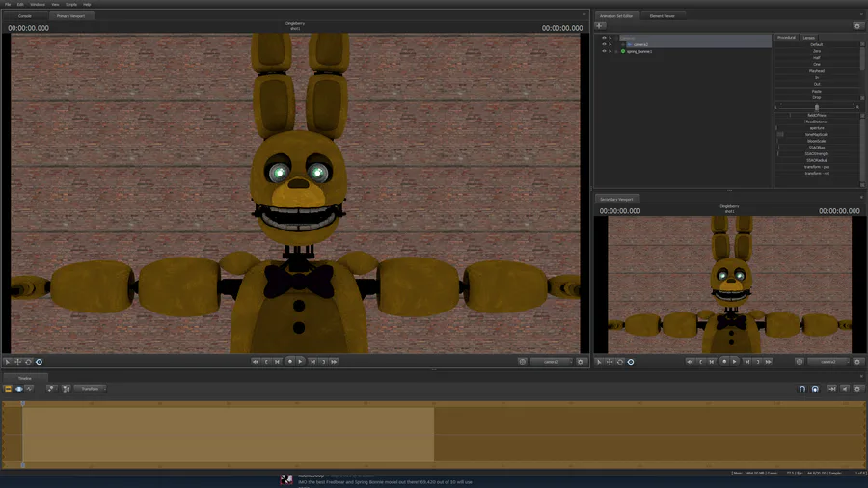The height and width of the screenshot is (488, 868).
Task: Select the rotate tool in primary viewport
Action: [28, 362]
